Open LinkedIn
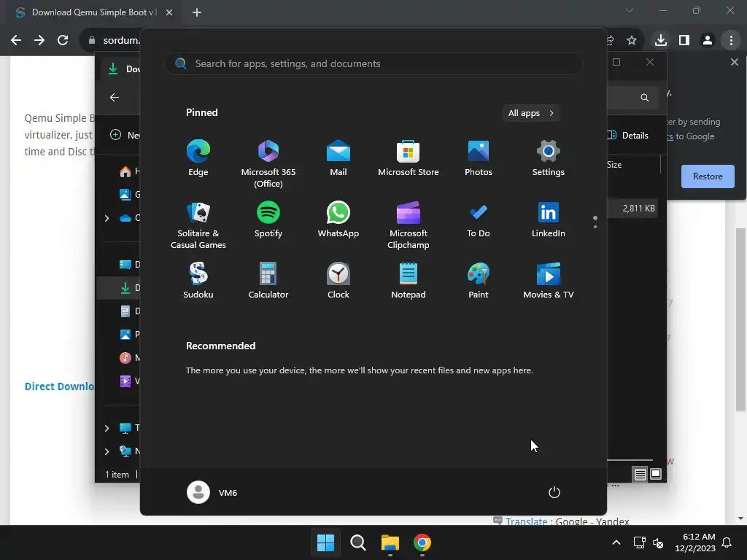 tap(549, 219)
